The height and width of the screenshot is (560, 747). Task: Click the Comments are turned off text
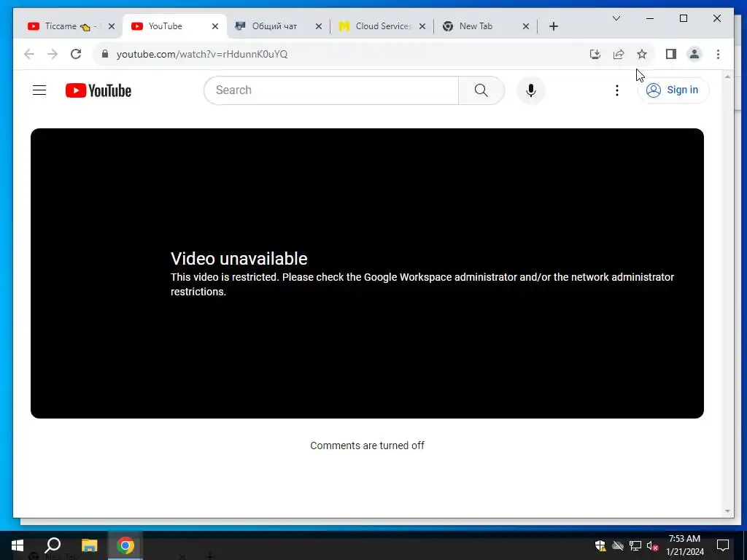(368, 446)
